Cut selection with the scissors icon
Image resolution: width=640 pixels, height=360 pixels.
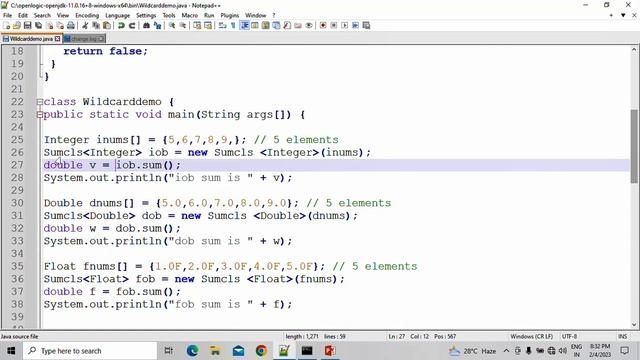(x=85, y=25)
